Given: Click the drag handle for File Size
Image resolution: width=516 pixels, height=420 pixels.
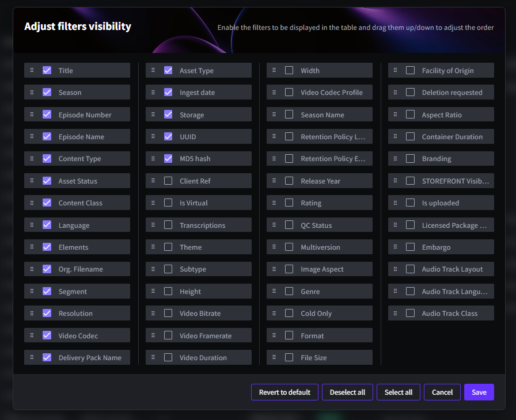Looking at the screenshot, I should click(274, 357).
